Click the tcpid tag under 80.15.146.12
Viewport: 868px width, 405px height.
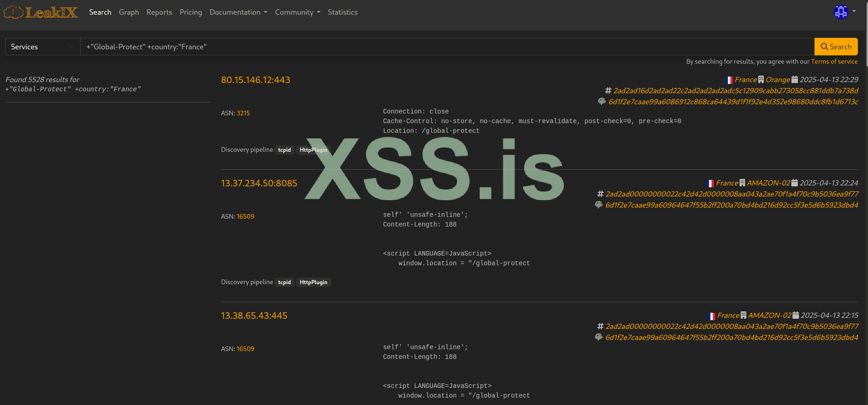285,150
